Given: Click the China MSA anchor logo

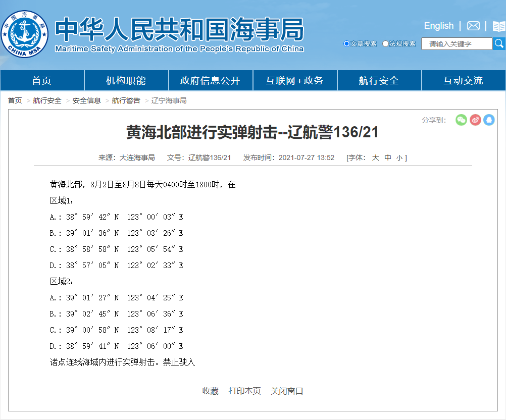Looking at the screenshot, I should [x=25, y=34].
